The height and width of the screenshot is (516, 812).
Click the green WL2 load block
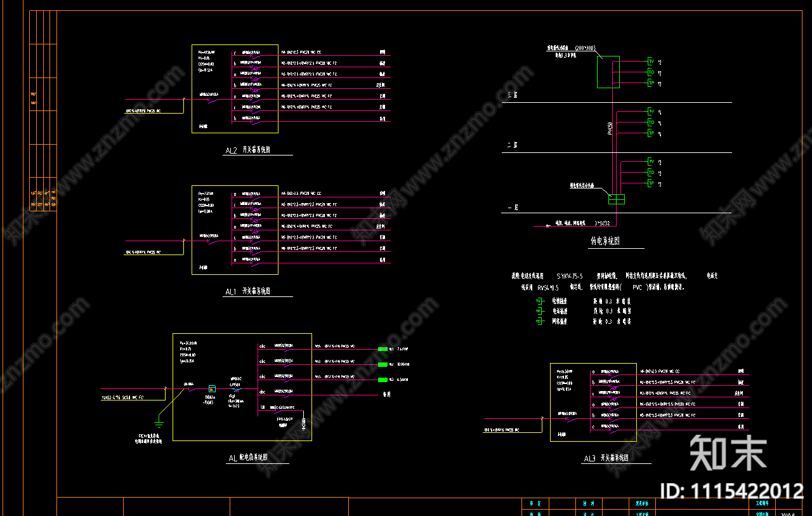click(x=383, y=364)
